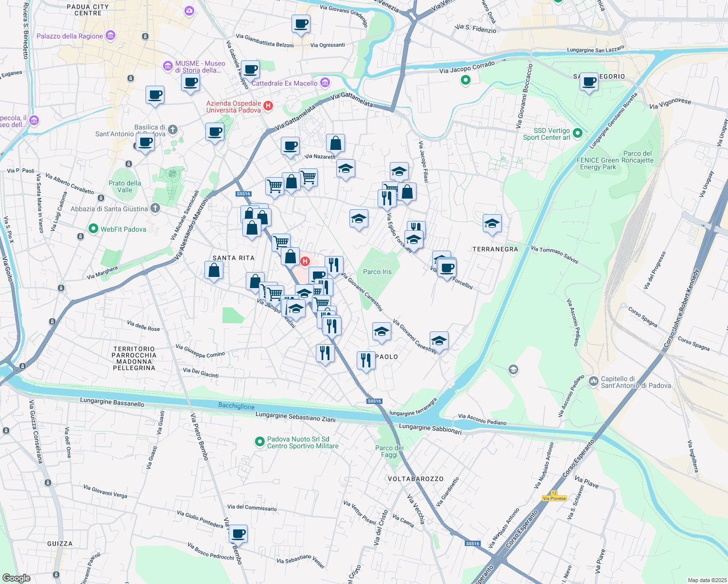This screenshot has width=728, height=584.
Task: Select the school marker above Via Giovanni Canestrini label
Action: [x=382, y=332]
